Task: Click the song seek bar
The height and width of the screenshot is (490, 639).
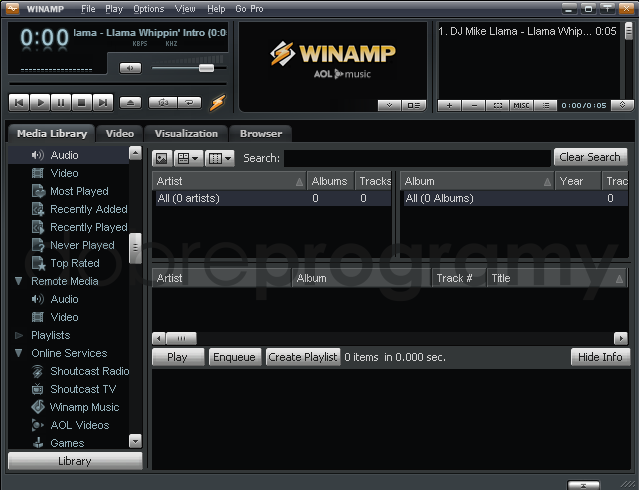Action: (x=117, y=84)
